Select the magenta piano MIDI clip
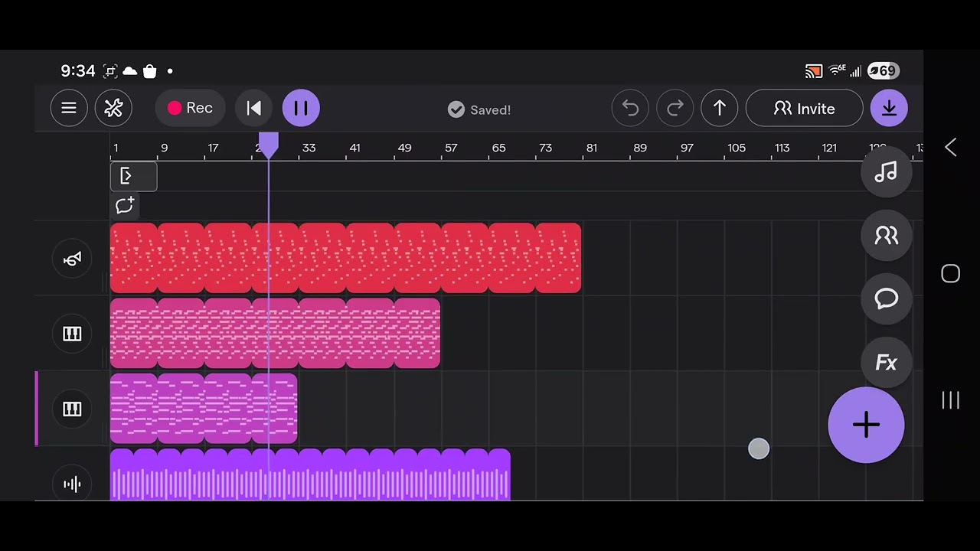Viewport: 980px width, 551px height. [x=204, y=408]
